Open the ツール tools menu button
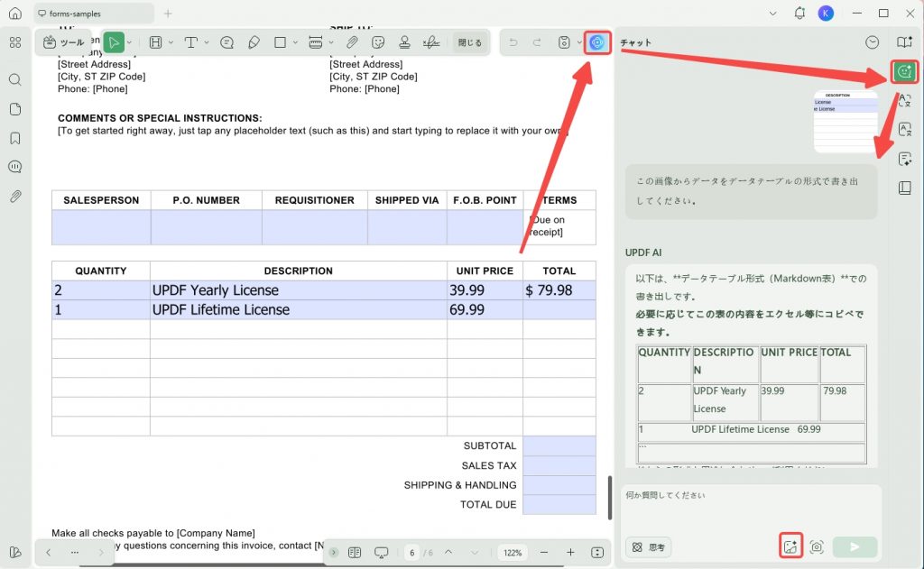924x569 pixels. pyautogui.click(x=64, y=42)
